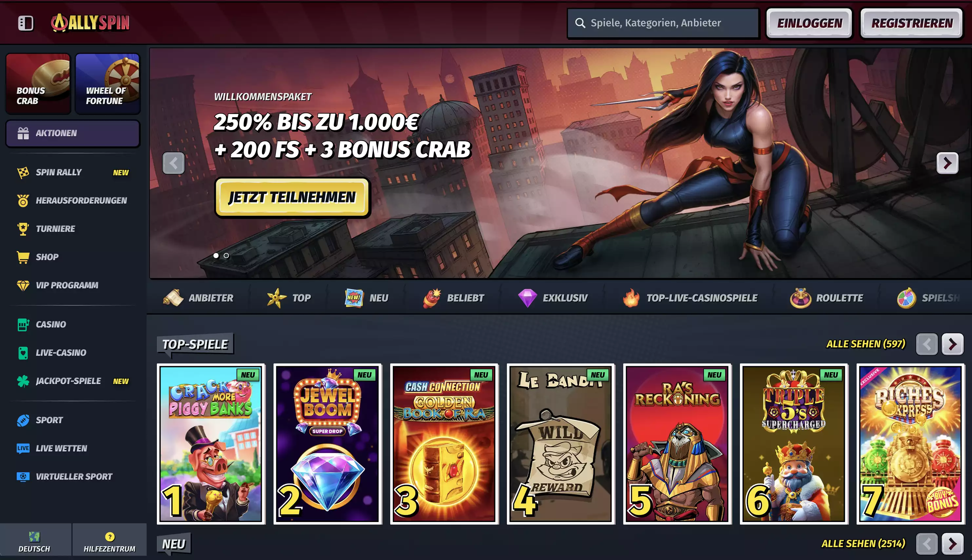Screen dimensions: 972x560
Task: Open VIP Programm diamond icon
Action: (x=23, y=285)
